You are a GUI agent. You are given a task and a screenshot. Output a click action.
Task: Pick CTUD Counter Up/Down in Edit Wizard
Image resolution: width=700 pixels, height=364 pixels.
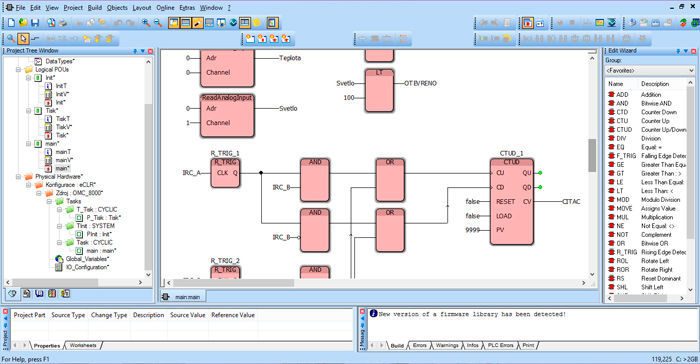pos(647,130)
